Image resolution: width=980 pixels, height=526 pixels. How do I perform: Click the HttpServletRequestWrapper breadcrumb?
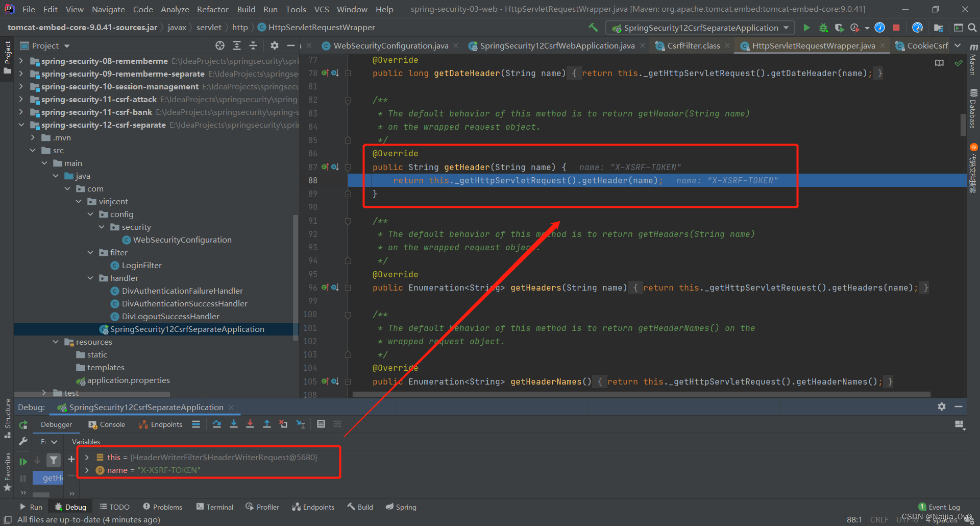316,28
